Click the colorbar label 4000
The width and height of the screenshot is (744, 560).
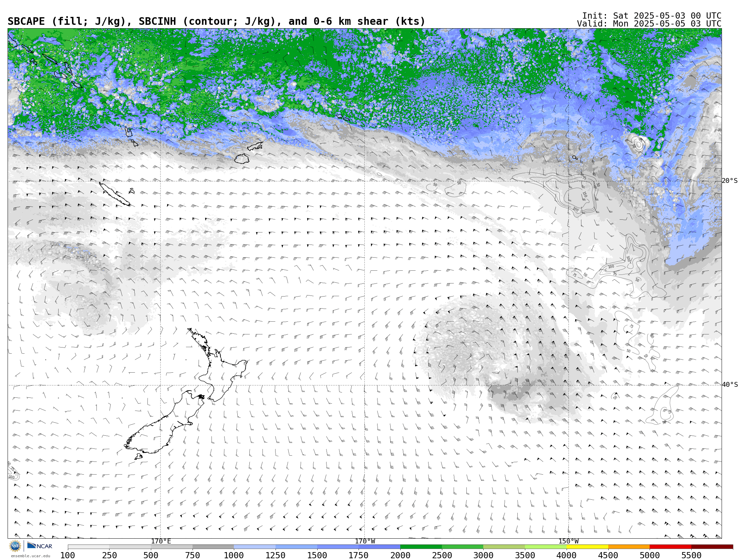[567, 555]
